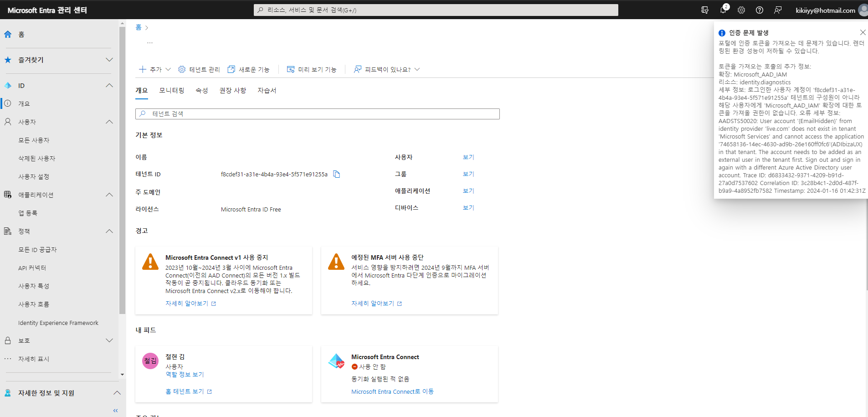Click 보기 link next to 사용자
This screenshot has width=868, height=417.
pyautogui.click(x=468, y=157)
